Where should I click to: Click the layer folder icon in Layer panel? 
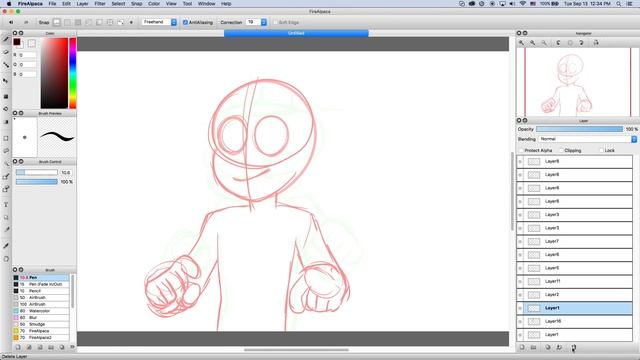click(x=533, y=347)
